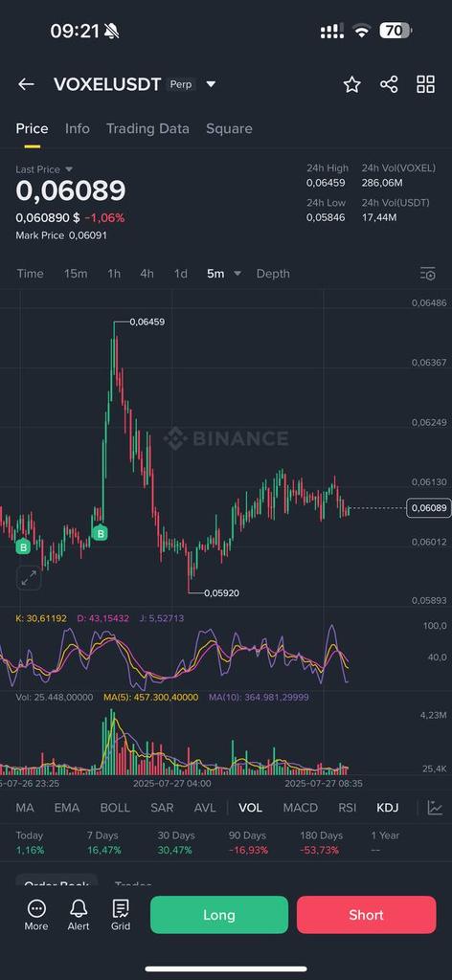Tap the current price tag 0,06089 on chart
This screenshot has height=980, width=452.
(429, 508)
